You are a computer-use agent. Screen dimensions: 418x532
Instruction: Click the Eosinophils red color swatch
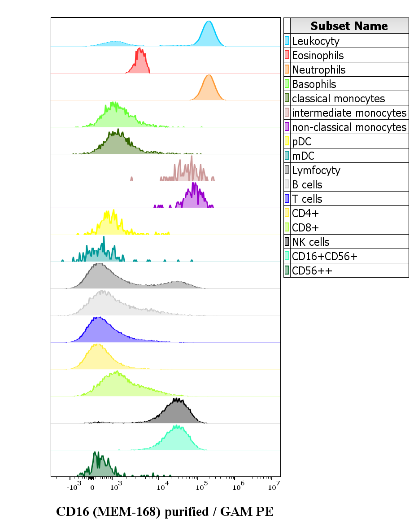click(287, 55)
